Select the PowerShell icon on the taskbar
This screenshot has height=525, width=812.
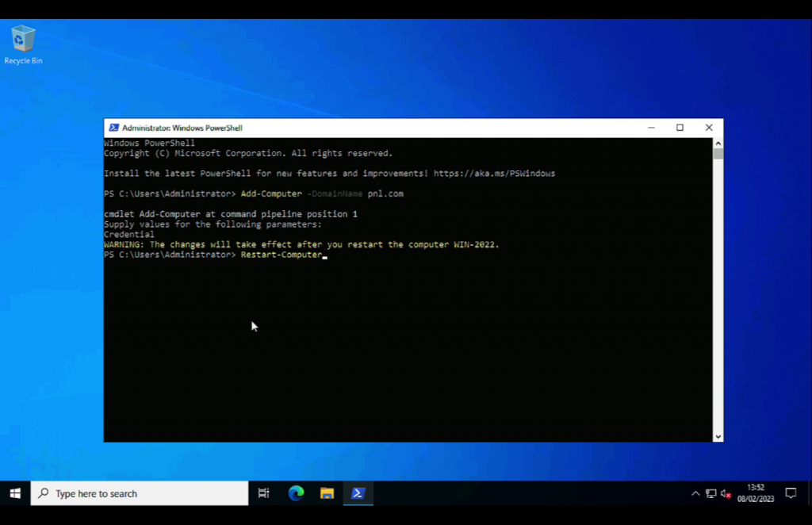coord(358,493)
